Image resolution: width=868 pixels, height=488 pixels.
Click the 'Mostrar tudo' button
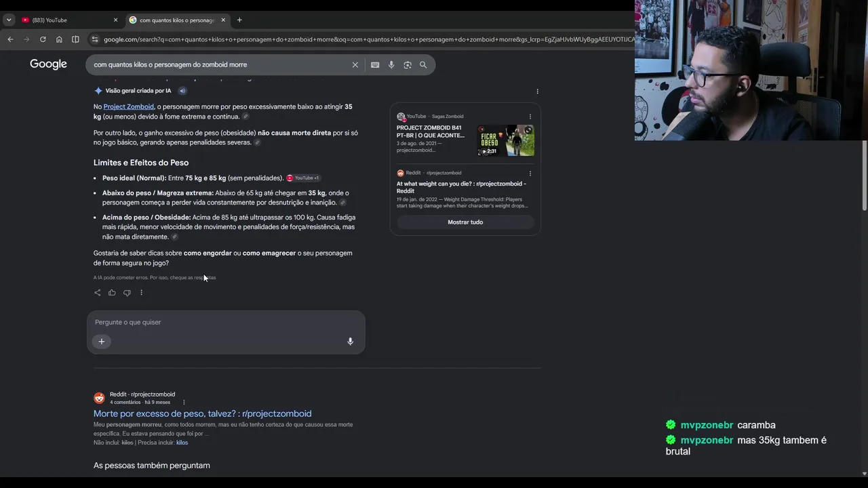click(x=465, y=222)
